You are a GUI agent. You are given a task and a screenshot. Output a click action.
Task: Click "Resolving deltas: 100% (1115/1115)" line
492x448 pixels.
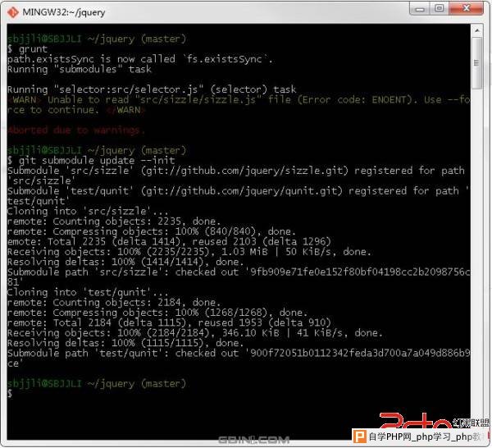pyautogui.click(x=125, y=343)
